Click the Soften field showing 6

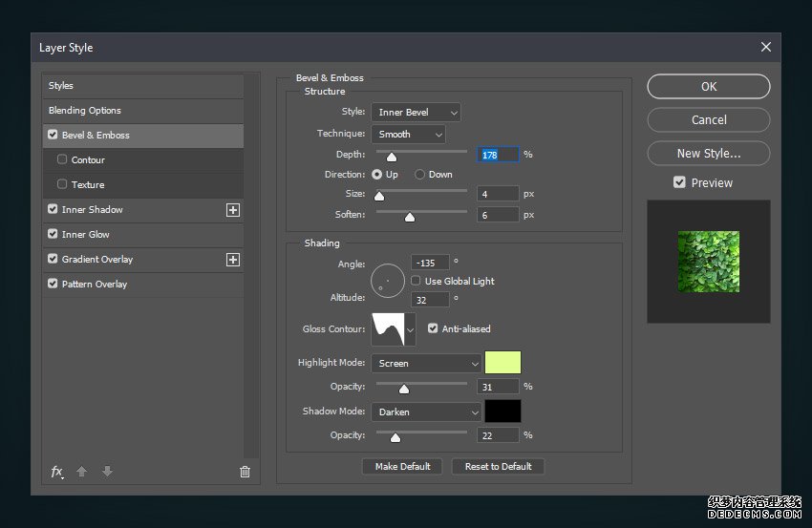[x=498, y=215]
